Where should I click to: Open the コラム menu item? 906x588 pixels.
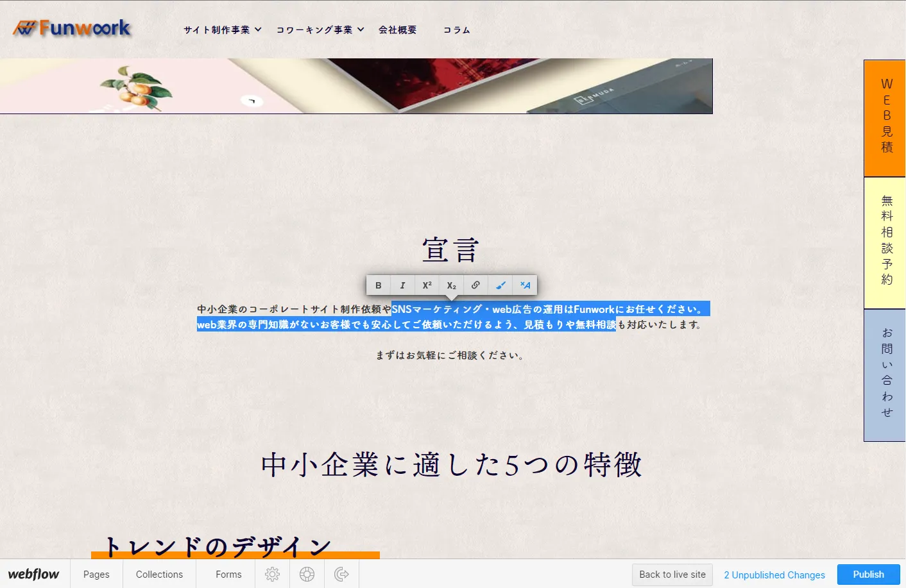pyautogui.click(x=457, y=29)
